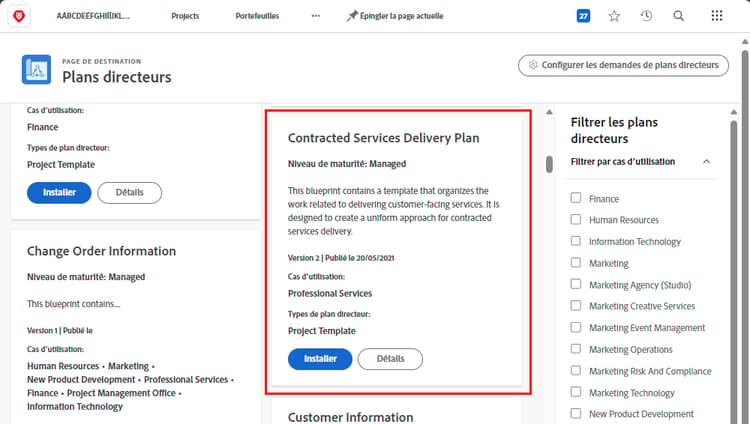Image resolution: width=750 pixels, height=424 pixels.
Task: Check the Marketing Agency (Studio) checkbox
Action: tap(576, 284)
